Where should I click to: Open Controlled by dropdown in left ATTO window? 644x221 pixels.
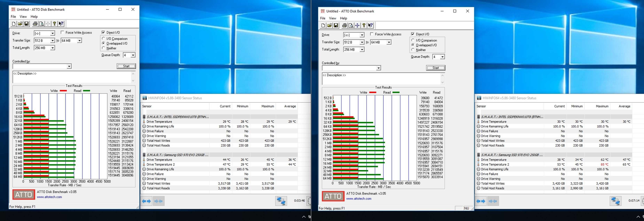pos(69,66)
